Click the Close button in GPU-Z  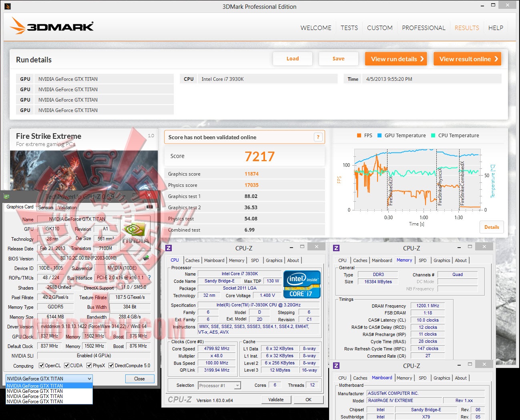[x=139, y=379]
